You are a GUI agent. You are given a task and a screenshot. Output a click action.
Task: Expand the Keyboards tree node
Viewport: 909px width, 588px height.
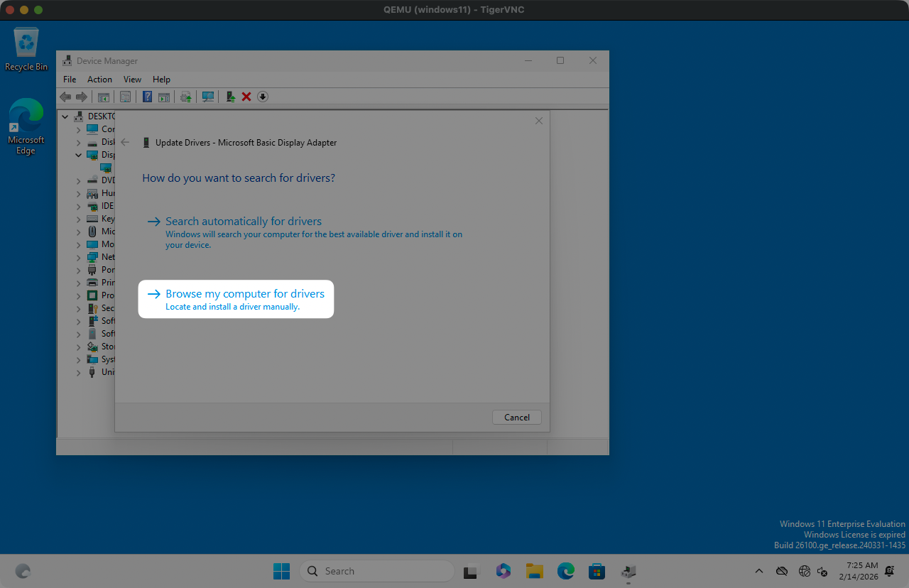point(79,219)
